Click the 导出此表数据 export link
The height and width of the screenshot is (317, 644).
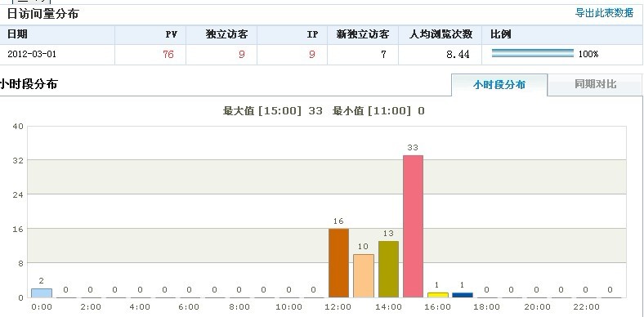tap(604, 13)
